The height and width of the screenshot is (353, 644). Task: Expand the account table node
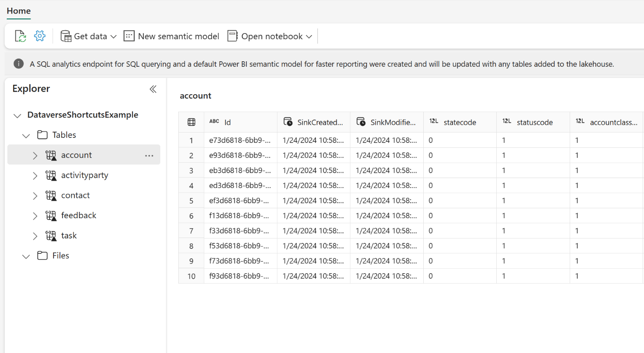(35, 156)
